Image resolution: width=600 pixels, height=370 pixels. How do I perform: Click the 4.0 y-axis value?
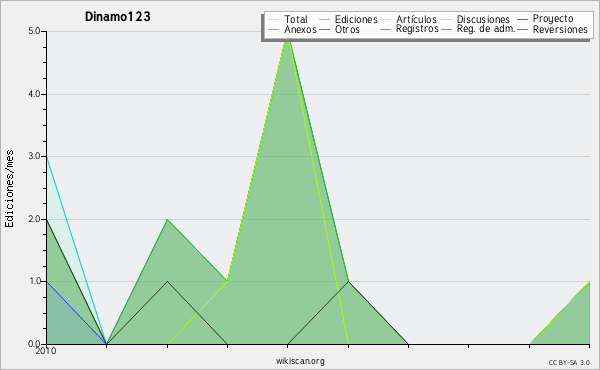tap(34, 94)
